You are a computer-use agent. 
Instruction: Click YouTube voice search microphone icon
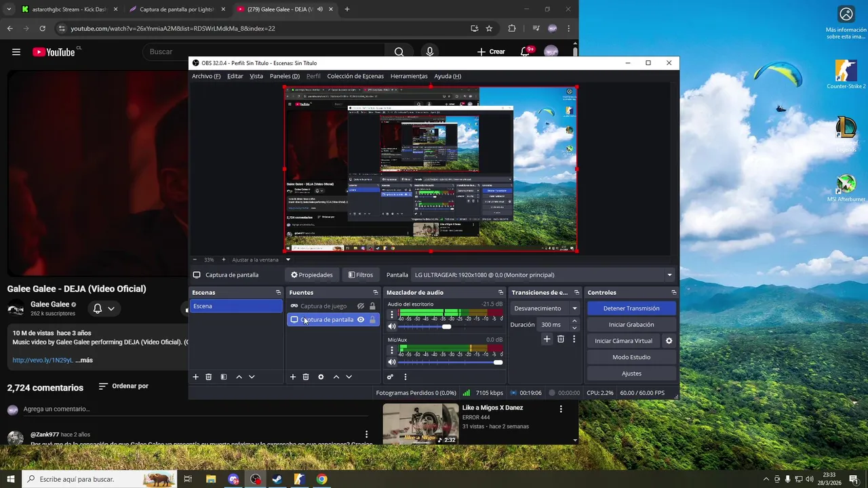pyautogui.click(x=429, y=52)
